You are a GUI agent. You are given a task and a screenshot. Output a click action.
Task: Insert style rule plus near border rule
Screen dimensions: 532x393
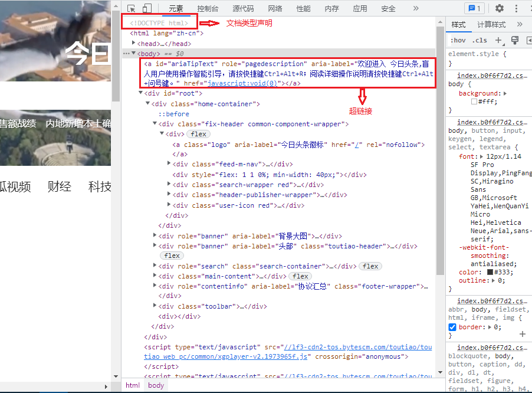[x=523, y=335]
